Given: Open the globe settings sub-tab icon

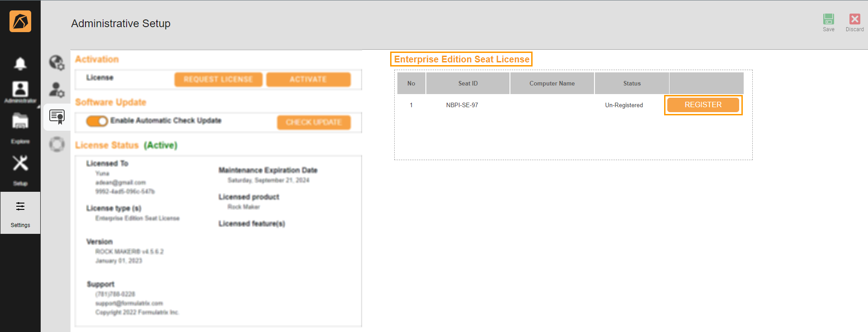Looking at the screenshot, I should (57, 62).
